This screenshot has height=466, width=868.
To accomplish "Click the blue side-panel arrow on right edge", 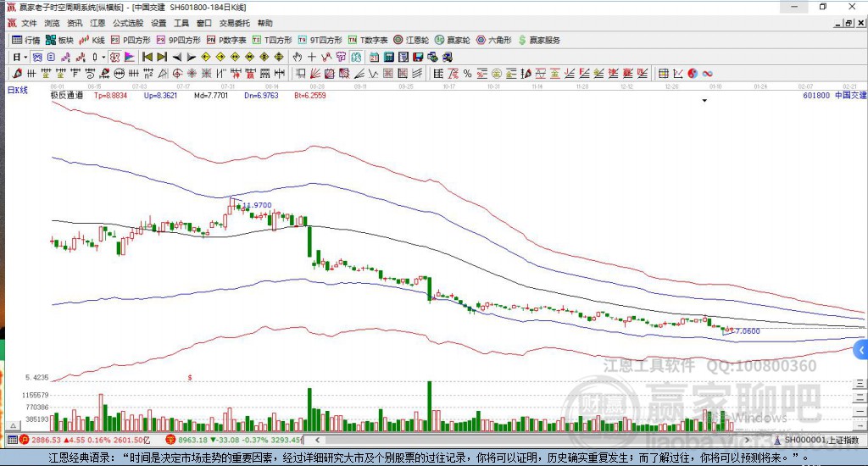I will point(861,350).
